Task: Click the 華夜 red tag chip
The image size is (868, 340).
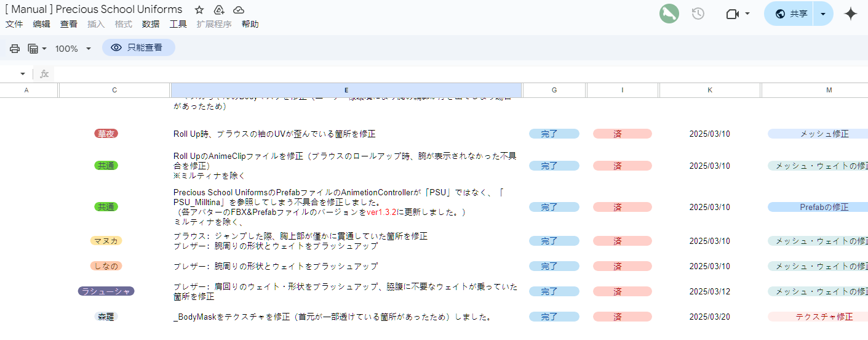Action: click(x=106, y=134)
